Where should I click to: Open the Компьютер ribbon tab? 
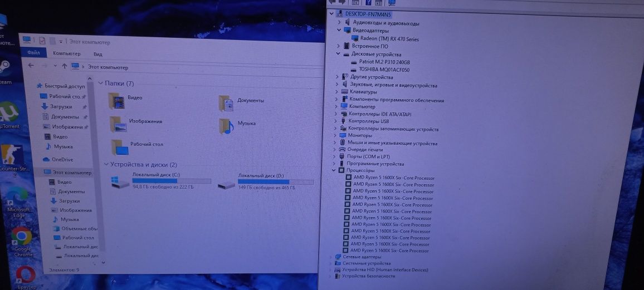pos(66,54)
